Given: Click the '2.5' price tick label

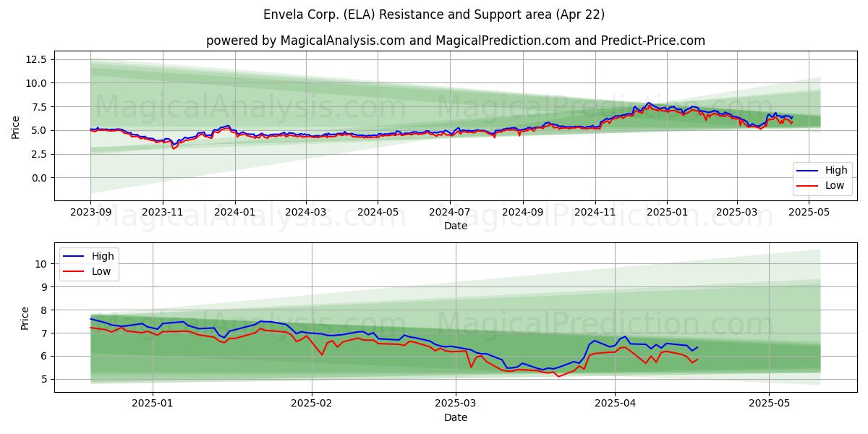Looking at the screenshot, I should (x=40, y=154).
